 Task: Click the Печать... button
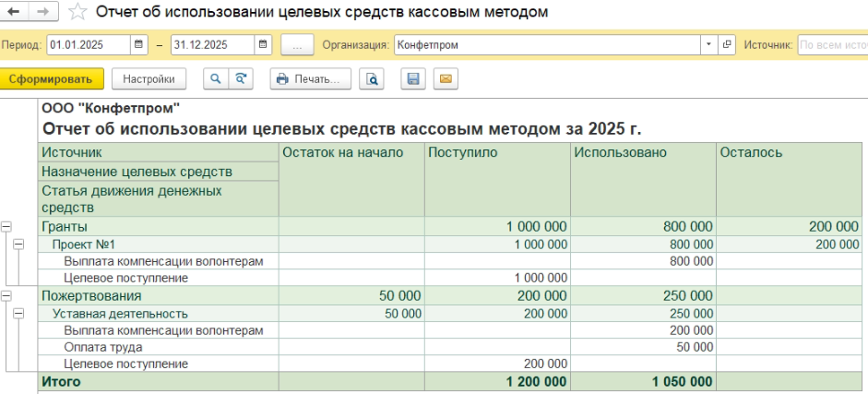310,79
